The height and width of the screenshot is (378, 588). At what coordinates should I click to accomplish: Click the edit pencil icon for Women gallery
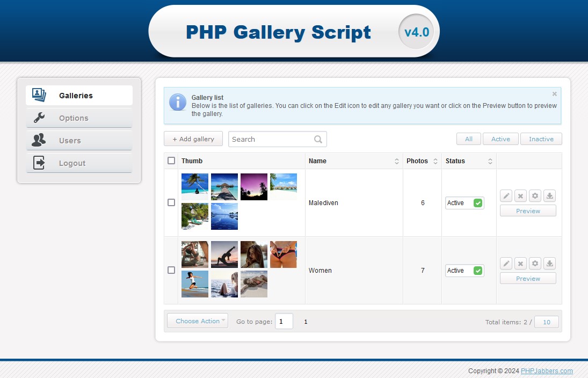pyautogui.click(x=506, y=264)
